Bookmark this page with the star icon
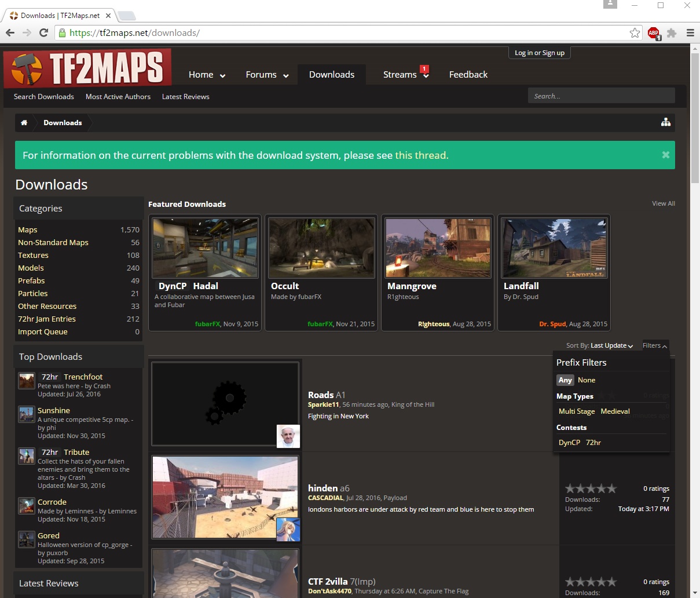 635,33
